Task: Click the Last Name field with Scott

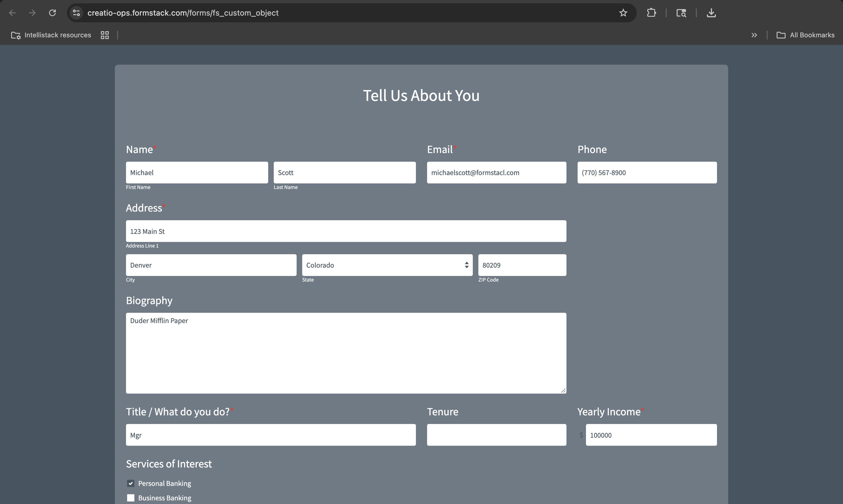Action: (345, 173)
